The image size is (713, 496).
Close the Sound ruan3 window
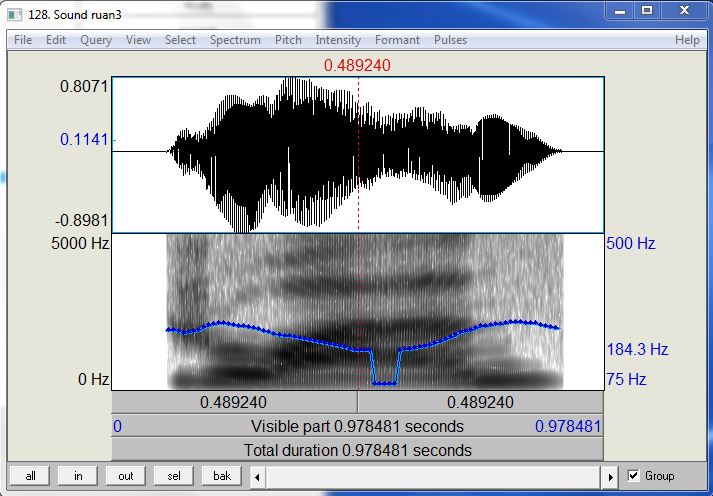click(x=684, y=11)
